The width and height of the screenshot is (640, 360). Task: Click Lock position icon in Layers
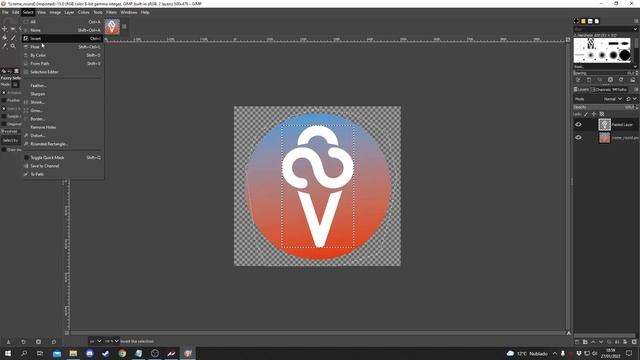coord(594,114)
